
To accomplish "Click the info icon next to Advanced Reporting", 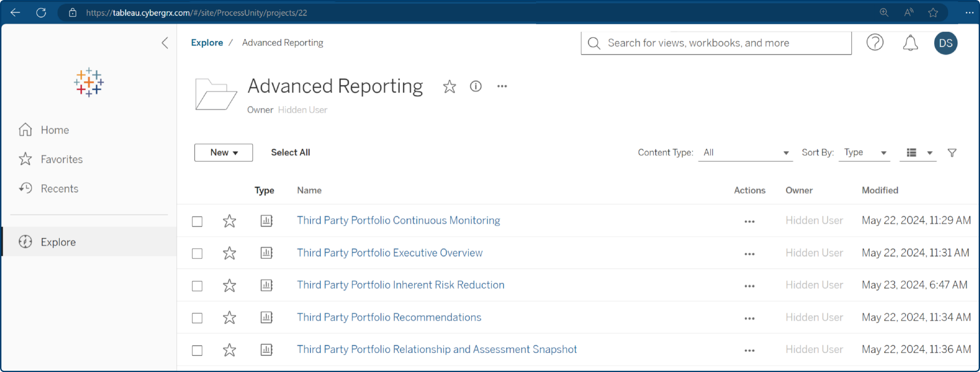I will tap(476, 86).
